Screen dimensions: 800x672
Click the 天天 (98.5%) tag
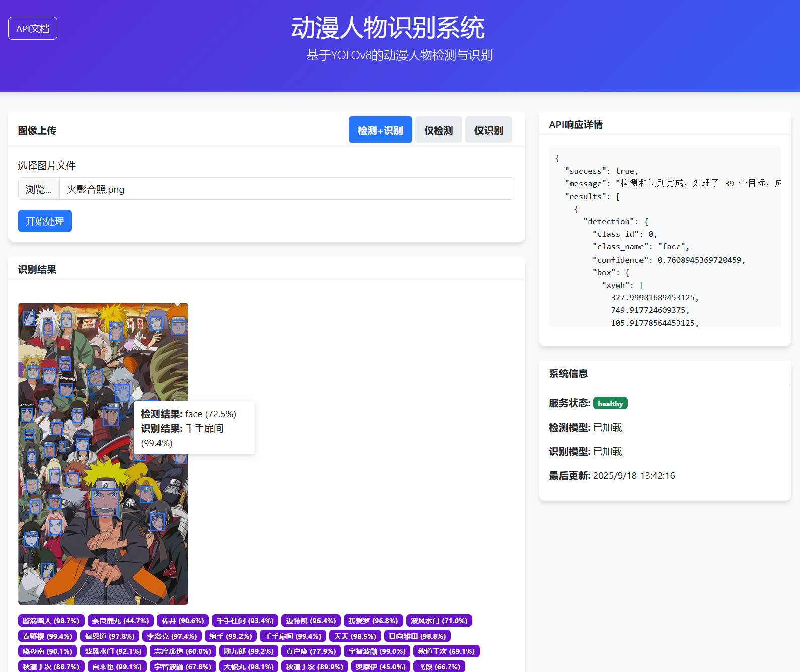[x=355, y=636]
